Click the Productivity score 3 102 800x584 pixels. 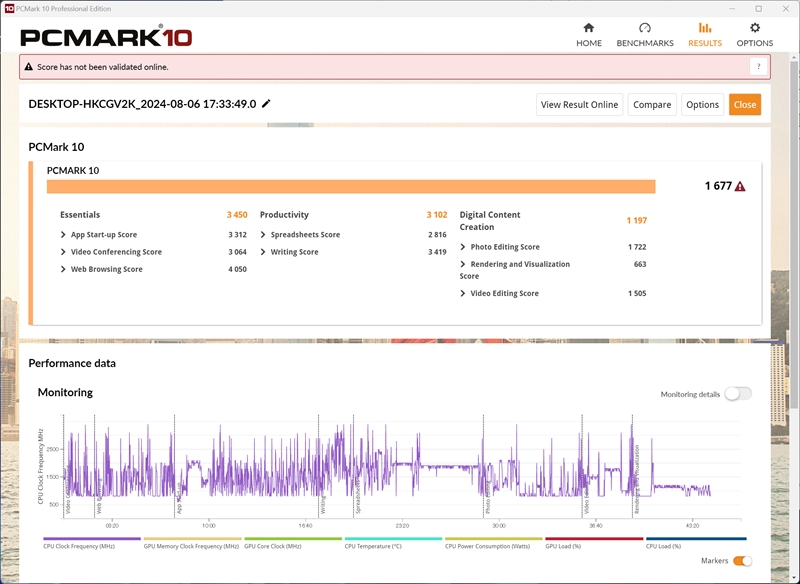click(437, 215)
